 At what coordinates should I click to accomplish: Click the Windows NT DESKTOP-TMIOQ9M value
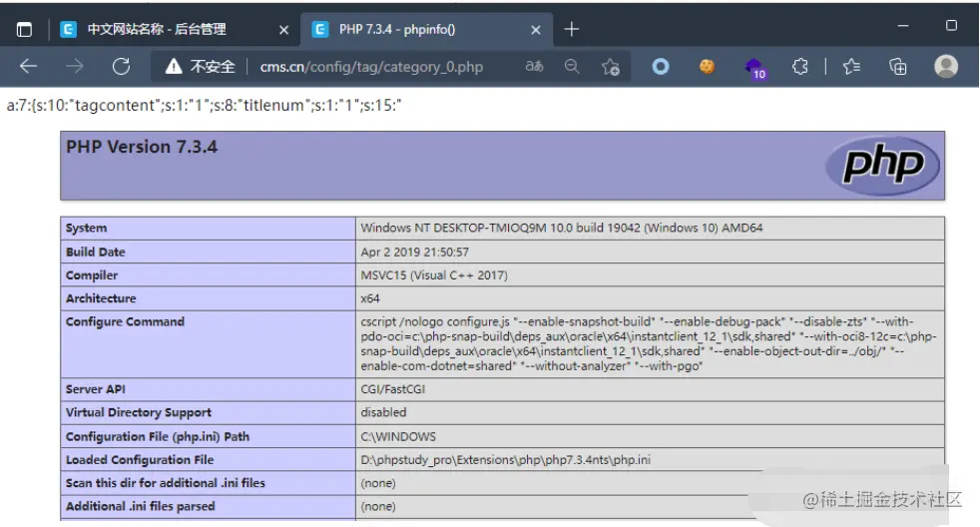coord(561,229)
